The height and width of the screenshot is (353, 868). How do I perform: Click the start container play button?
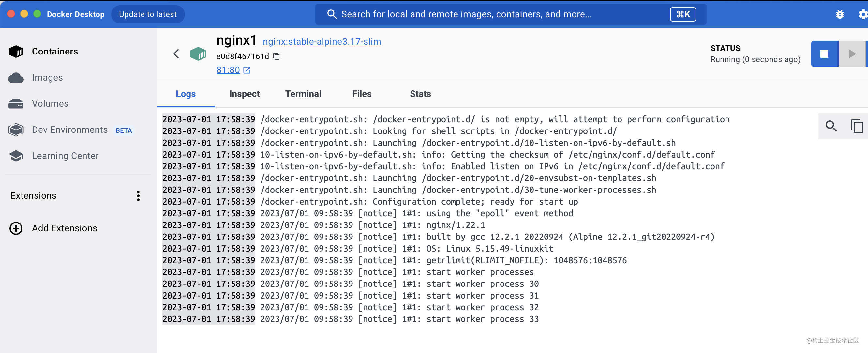[x=852, y=54]
